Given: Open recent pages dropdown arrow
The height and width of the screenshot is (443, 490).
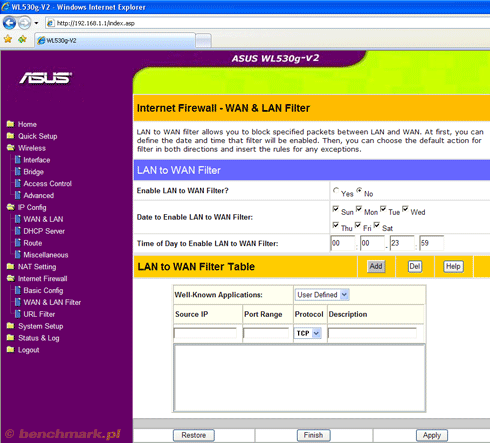Looking at the screenshot, I should pos(36,23).
